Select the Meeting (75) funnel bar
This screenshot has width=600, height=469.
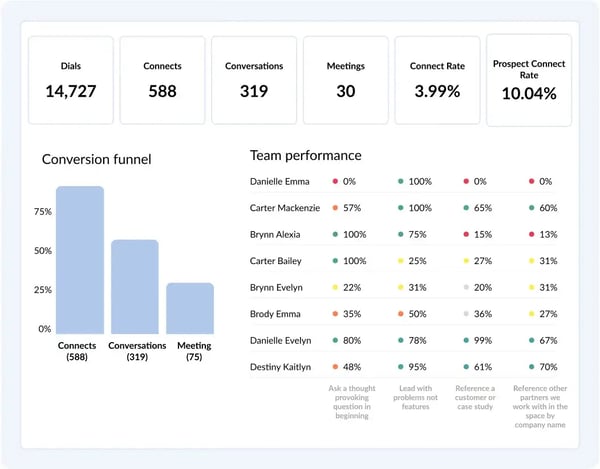tap(190, 308)
